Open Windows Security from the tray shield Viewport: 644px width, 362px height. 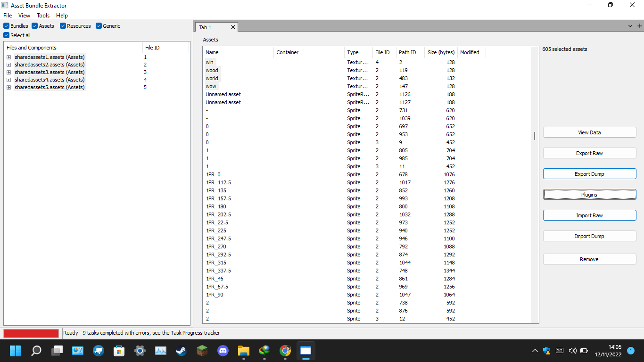(x=546, y=351)
